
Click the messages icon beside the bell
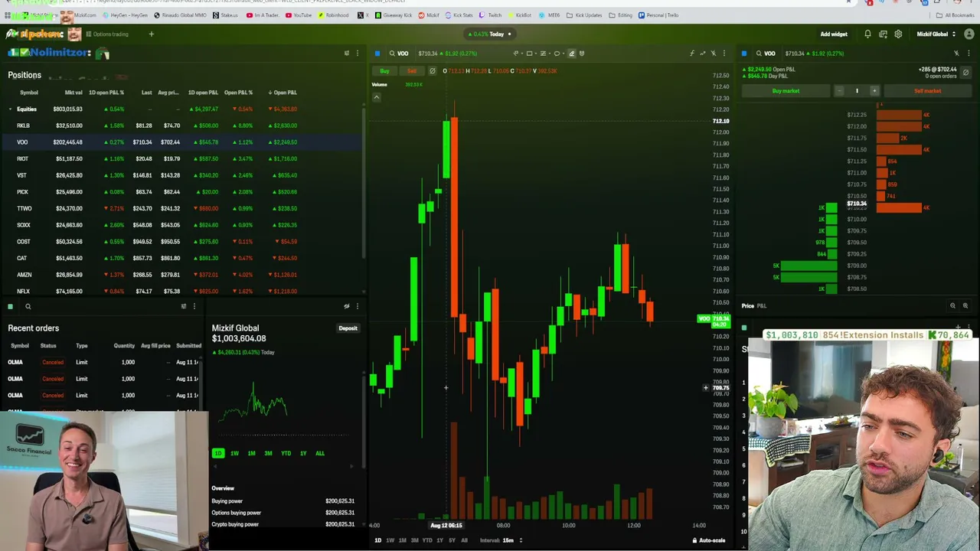pyautogui.click(x=883, y=34)
